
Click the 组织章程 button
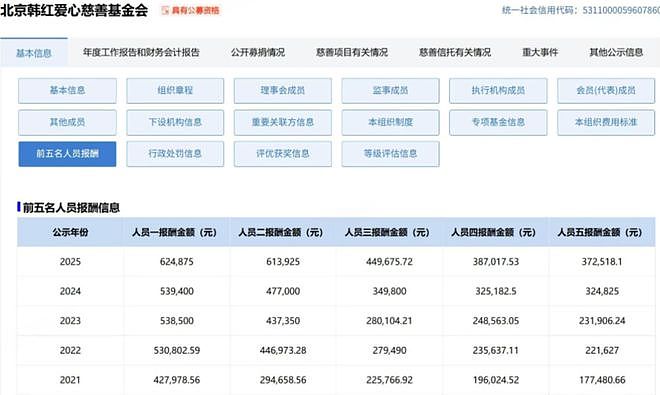coord(175,91)
